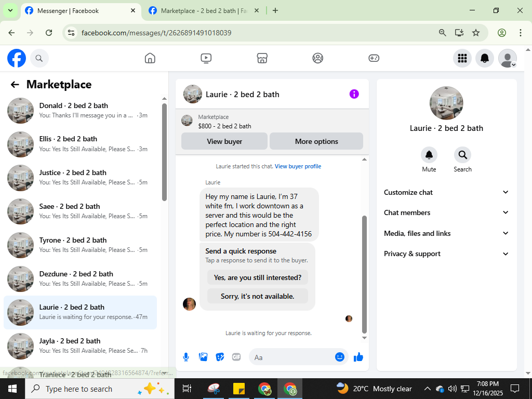Go to the Home feed icon
This screenshot has width=532, height=399.
click(150, 58)
